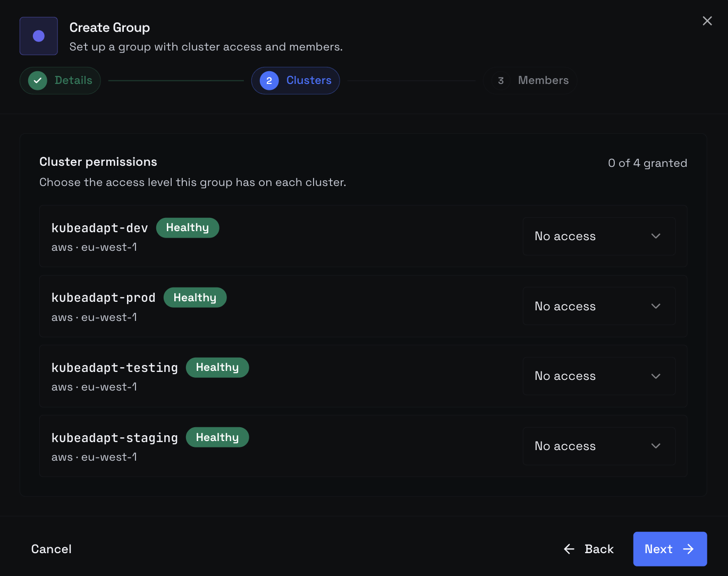
Task: Select the Clusters step
Action: tap(295, 81)
